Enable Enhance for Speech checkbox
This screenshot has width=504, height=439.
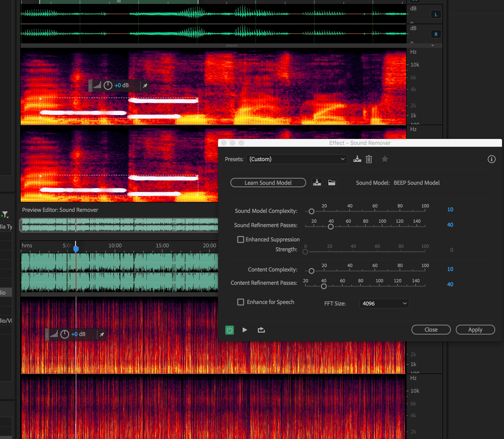240,302
